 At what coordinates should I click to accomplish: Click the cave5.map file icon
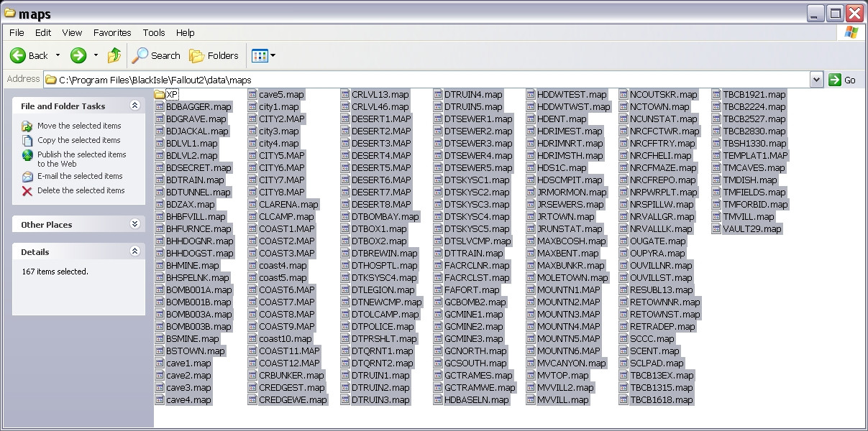coord(253,95)
